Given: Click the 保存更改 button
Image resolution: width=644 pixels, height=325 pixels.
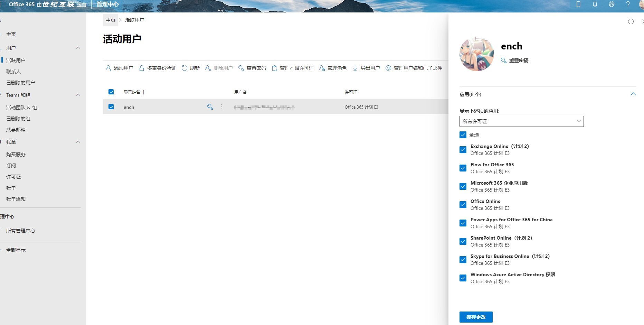Looking at the screenshot, I should pos(476,317).
